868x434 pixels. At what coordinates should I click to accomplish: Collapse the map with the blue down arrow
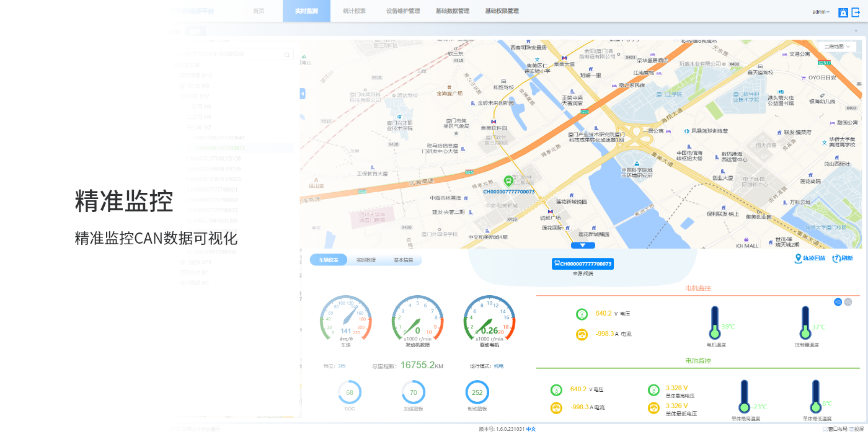click(582, 246)
